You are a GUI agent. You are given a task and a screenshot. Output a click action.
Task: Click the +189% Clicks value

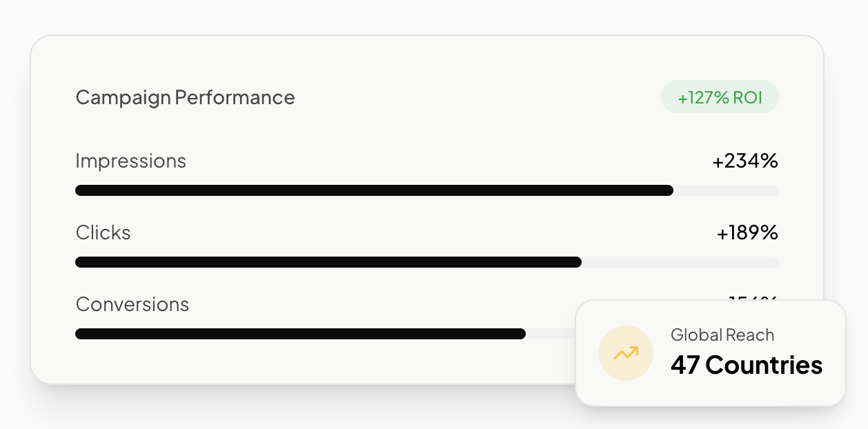coord(747,233)
